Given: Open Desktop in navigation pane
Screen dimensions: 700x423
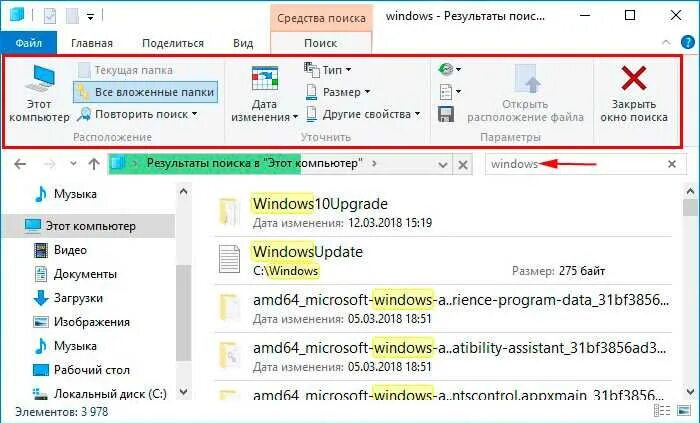Looking at the screenshot, I should pyautogui.click(x=82, y=370).
